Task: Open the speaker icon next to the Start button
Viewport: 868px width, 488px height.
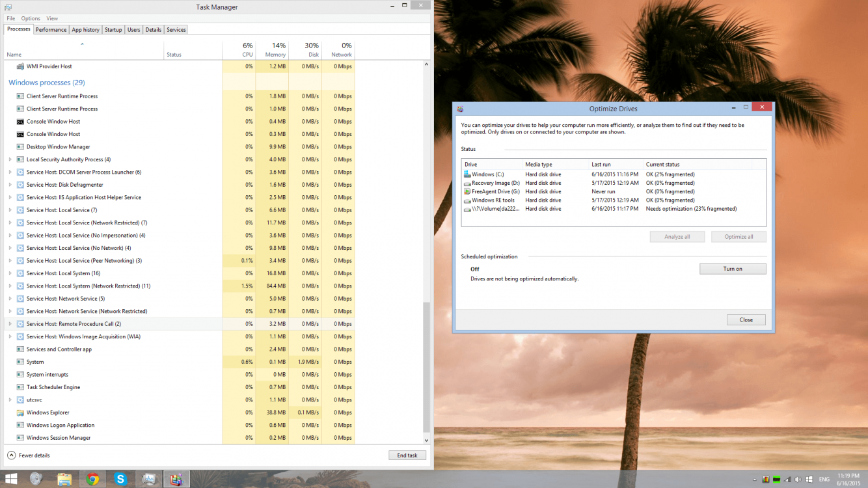Action: tap(36, 480)
